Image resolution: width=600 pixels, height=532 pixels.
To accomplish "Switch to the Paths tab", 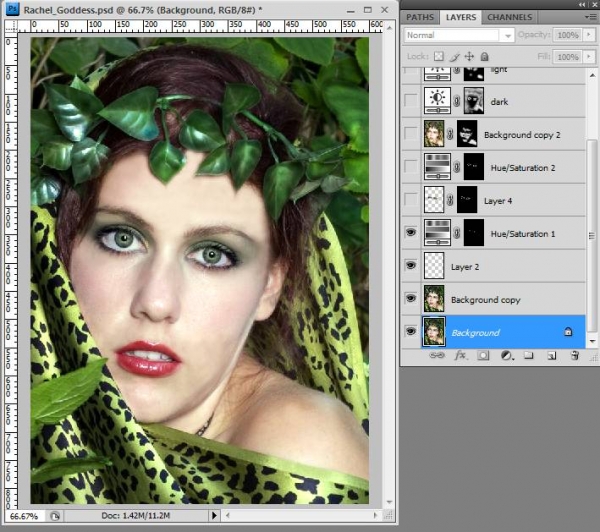I will click(420, 17).
